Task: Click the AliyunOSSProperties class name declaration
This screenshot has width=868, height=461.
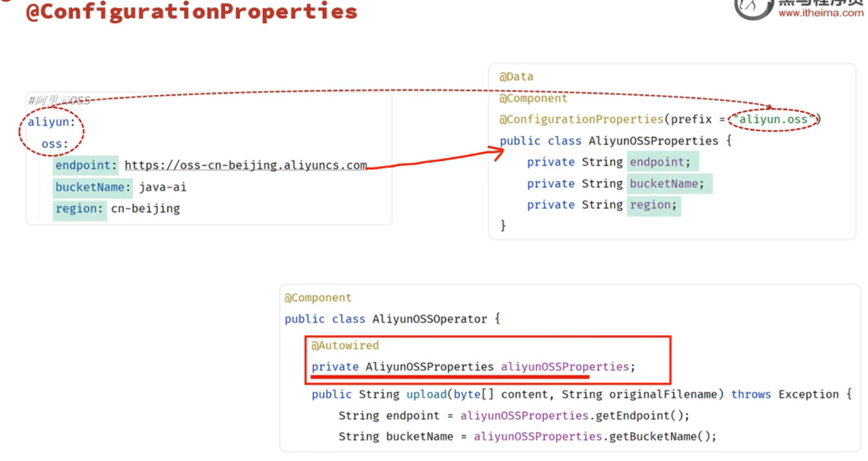Action: point(653,141)
